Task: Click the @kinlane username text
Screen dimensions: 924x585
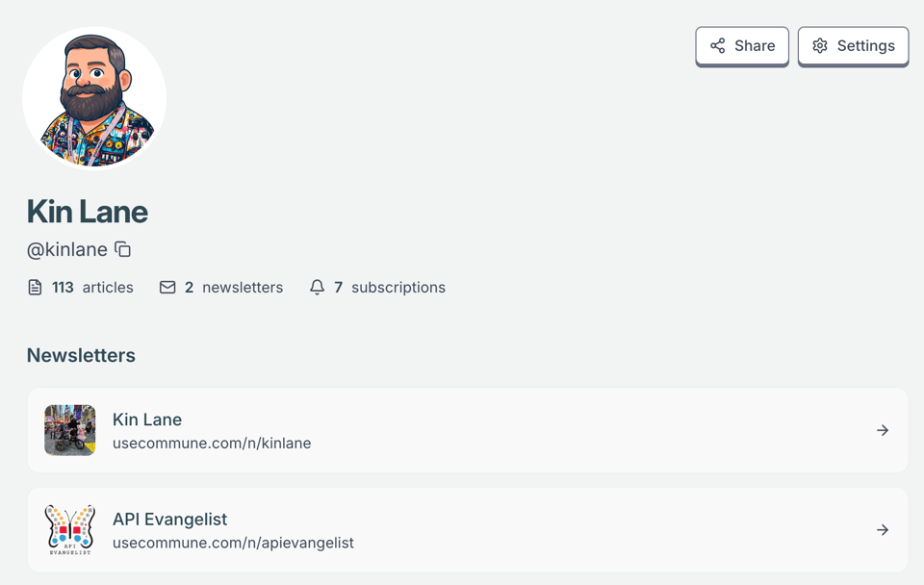Action: (67, 250)
